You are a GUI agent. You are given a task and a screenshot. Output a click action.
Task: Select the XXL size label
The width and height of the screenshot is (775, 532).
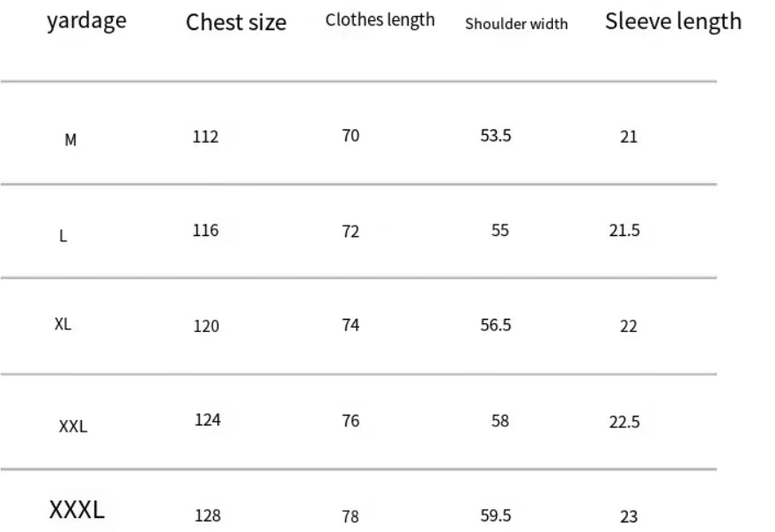tap(73, 427)
